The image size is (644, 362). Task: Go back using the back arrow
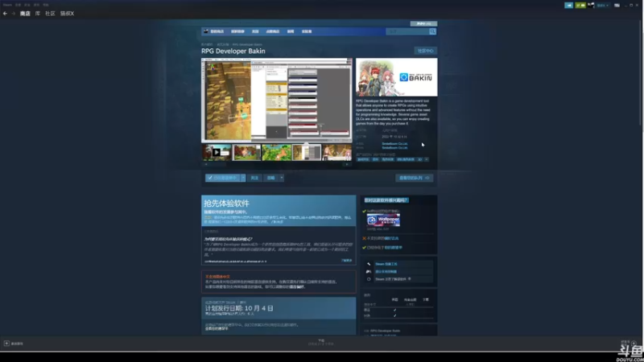5,14
